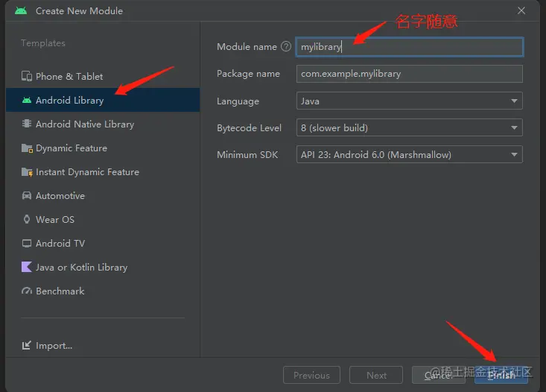
Task: Click the Package name text field
Action: pyautogui.click(x=409, y=74)
